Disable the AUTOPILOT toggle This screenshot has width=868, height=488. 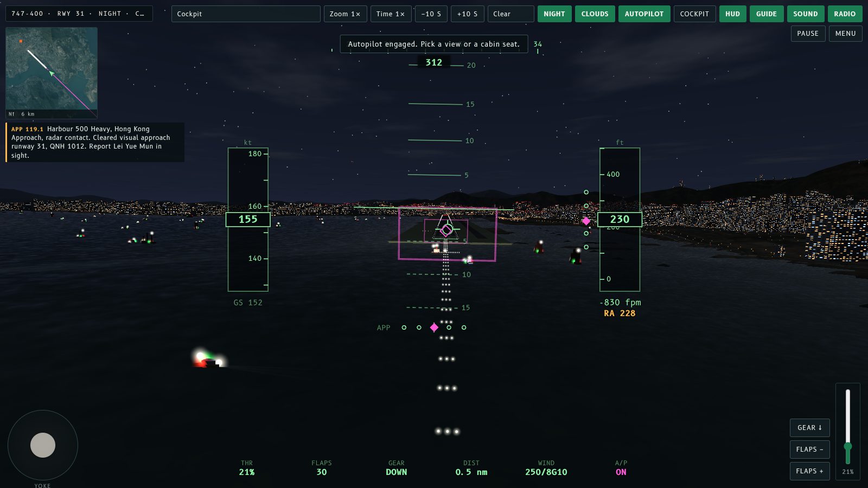tap(644, 14)
